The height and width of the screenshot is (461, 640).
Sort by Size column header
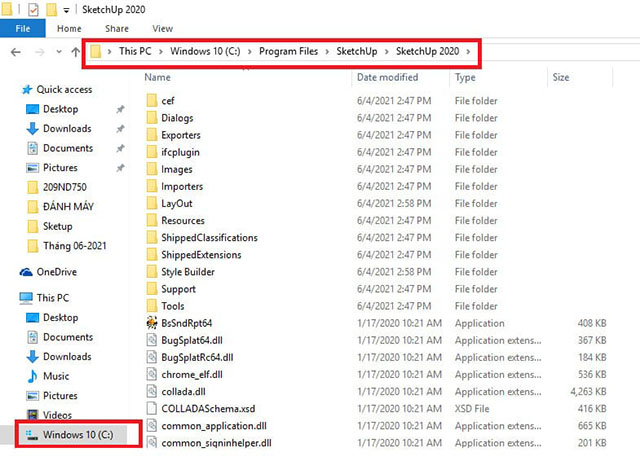point(561,77)
